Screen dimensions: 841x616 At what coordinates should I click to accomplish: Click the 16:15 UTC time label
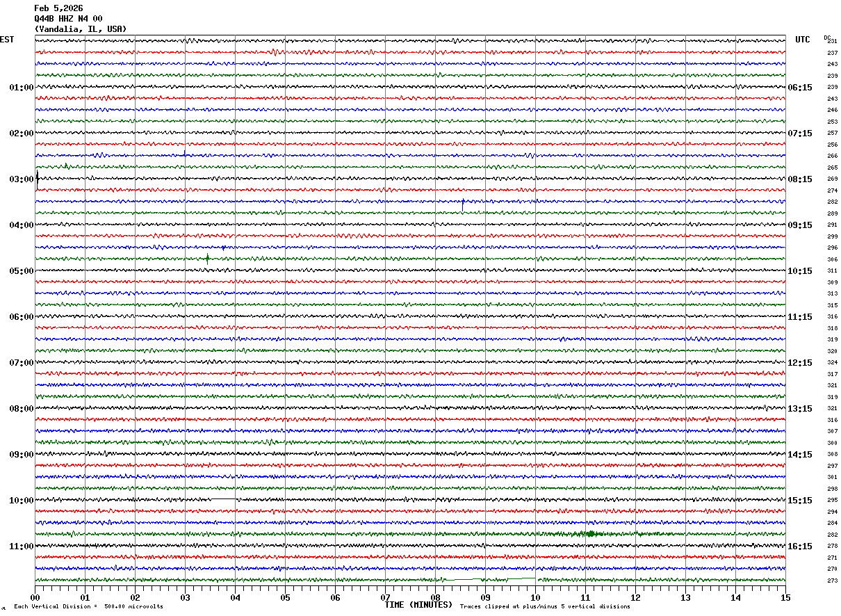point(799,546)
